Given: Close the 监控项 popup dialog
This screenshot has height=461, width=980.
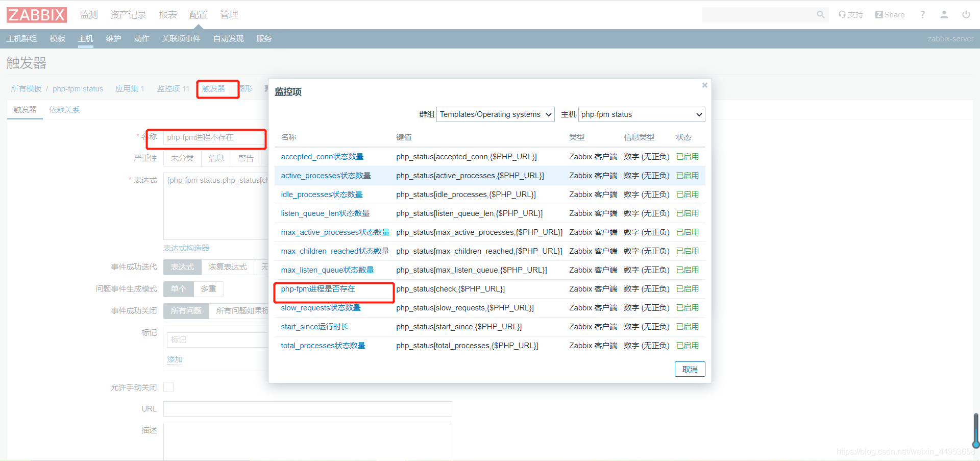Looking at the screenshot, I should click(704, 85).
